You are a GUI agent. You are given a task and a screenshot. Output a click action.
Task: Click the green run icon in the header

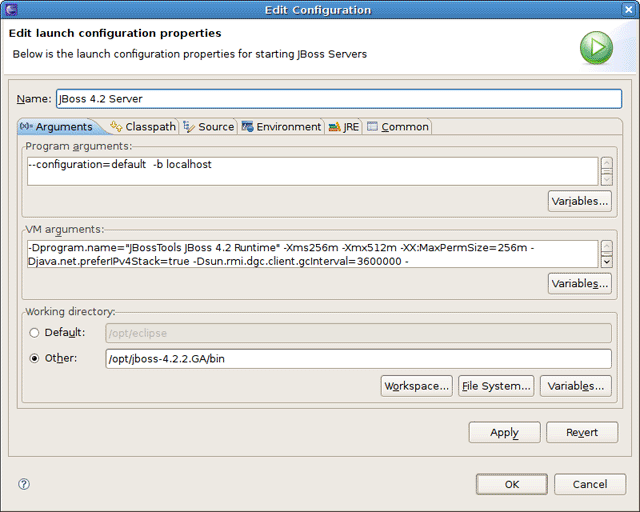point(597,46)
